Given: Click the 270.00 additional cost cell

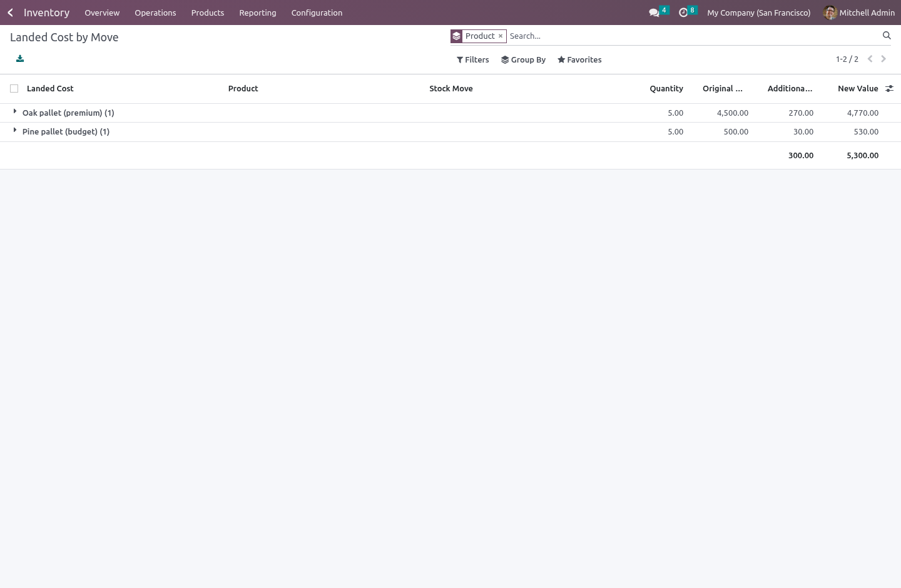Looking at the screenshot, I should pyautogui.click(x=801, y=113).
